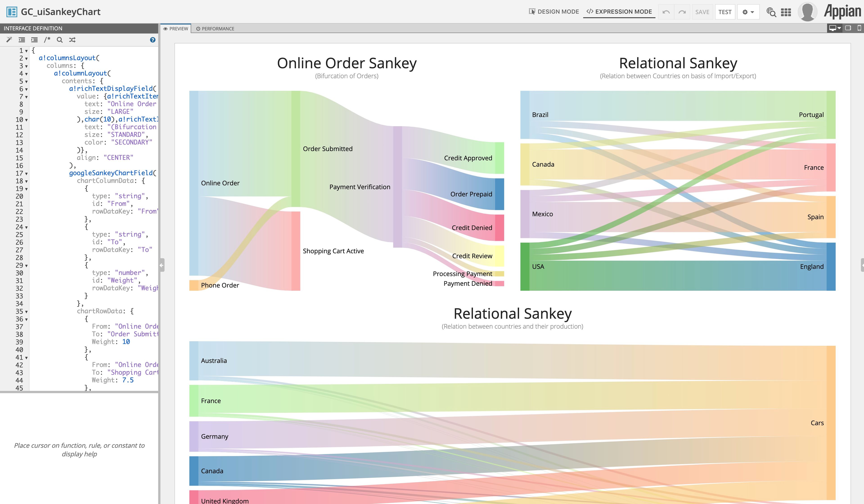Switch to Expression Mode

tap(619, 12)
